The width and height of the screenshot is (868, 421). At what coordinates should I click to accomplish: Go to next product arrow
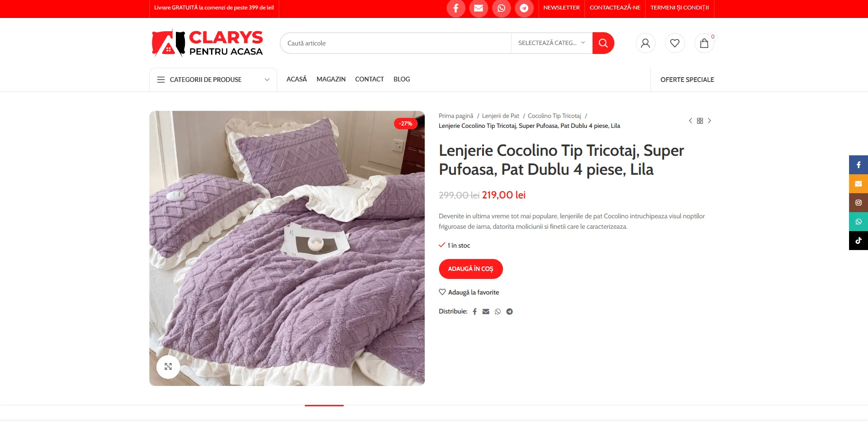[x=709, y=121]
